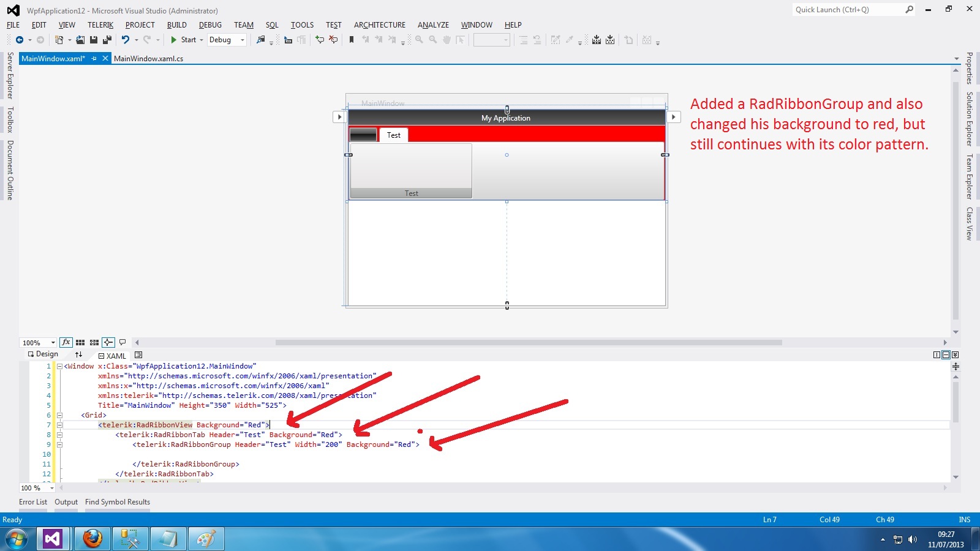Open the Start button's dropdown arrow
Screen dimensions: 980x551
(x=202, y=40)
